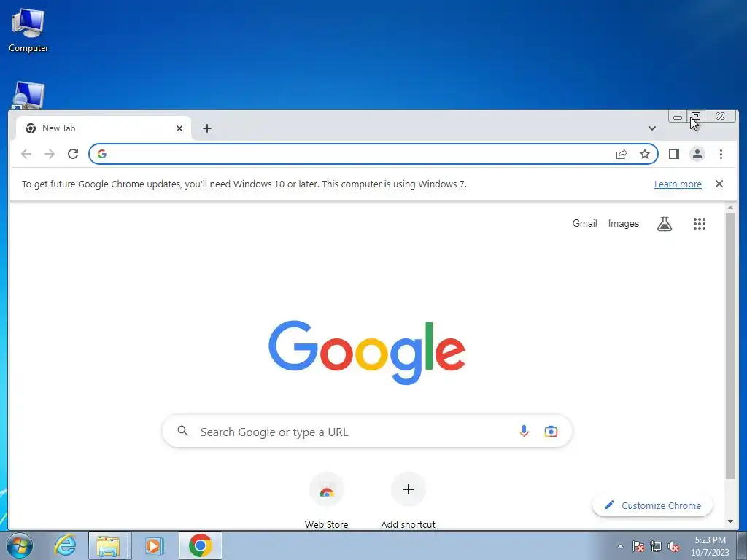Screen dimensions: 747x560
Task: Open the Chrome three-dot menu
Action: click(721, 154)
